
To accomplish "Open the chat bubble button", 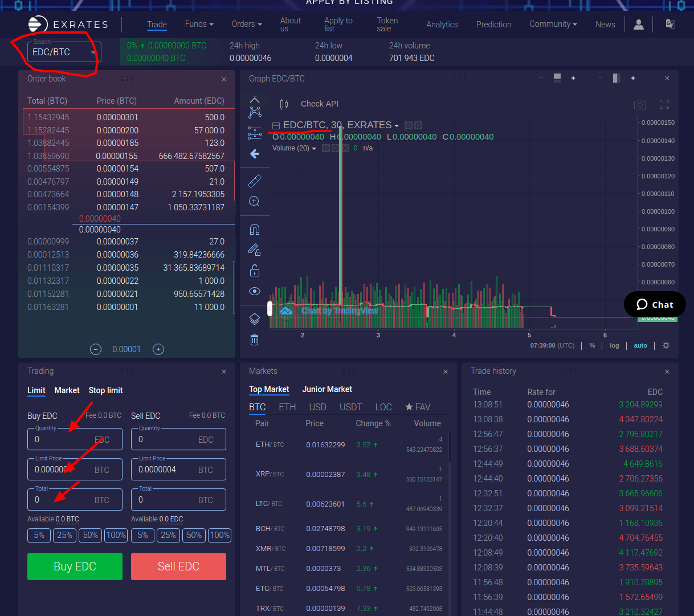I will pyautogui.click(x=655, y=304).
